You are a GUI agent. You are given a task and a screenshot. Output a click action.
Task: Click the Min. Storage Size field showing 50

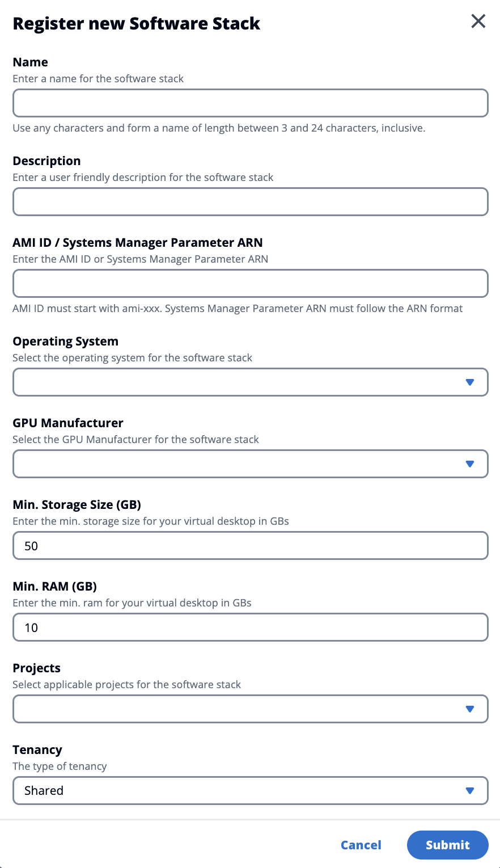click(250, 546)
